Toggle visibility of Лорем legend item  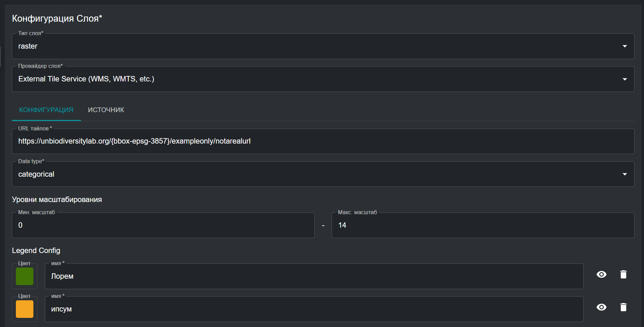click(601, 275)
